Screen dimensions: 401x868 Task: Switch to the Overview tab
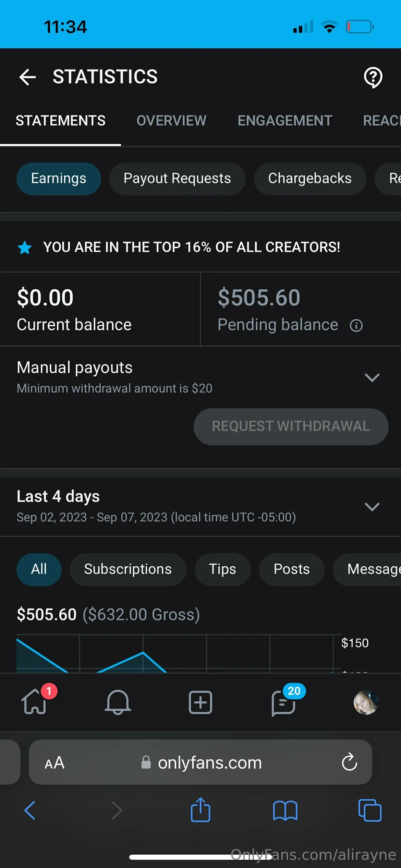click(171, 121)
